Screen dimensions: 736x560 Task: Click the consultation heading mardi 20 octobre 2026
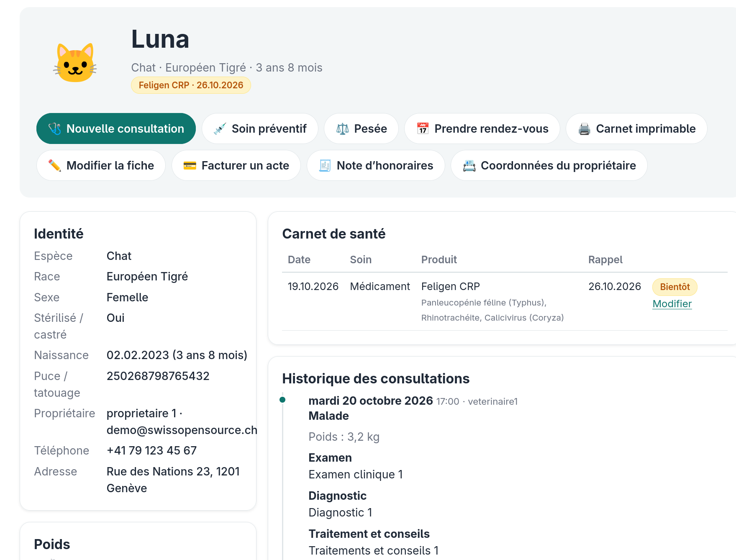[371, 401]
